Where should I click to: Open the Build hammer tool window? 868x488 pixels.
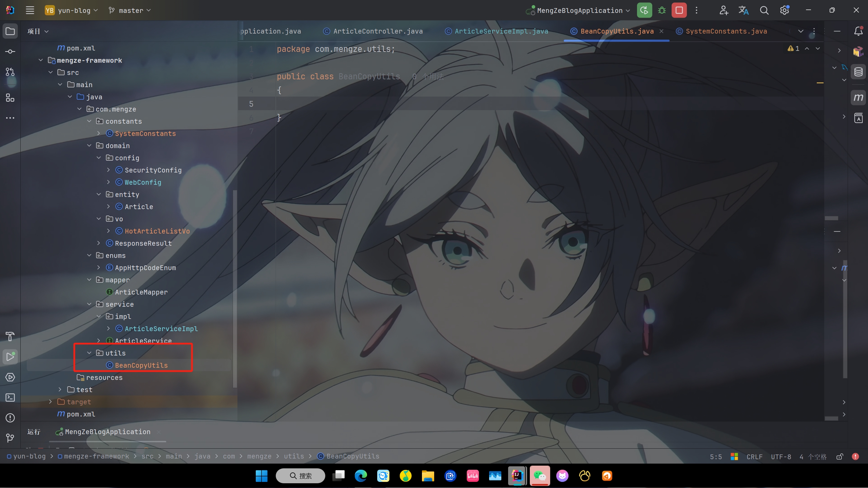(10, 337)
